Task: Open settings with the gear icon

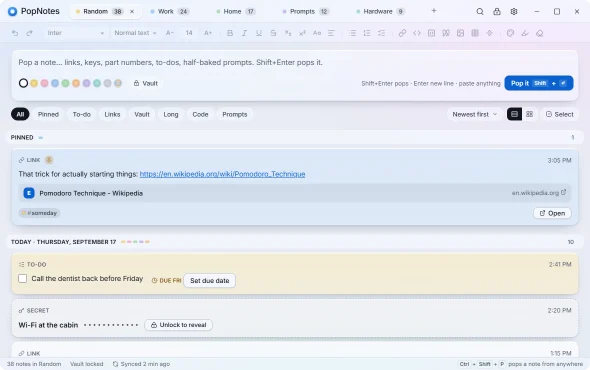Action: pos(514,12)
